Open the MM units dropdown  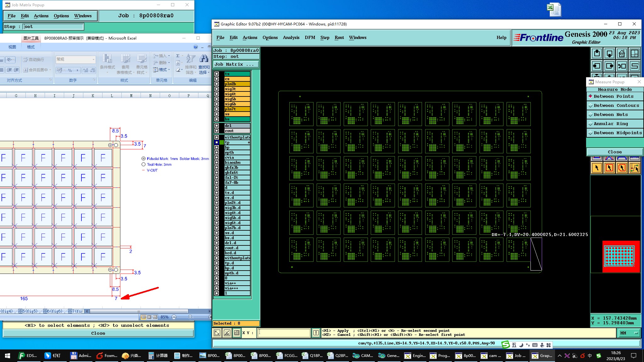[x=630, y=333]
